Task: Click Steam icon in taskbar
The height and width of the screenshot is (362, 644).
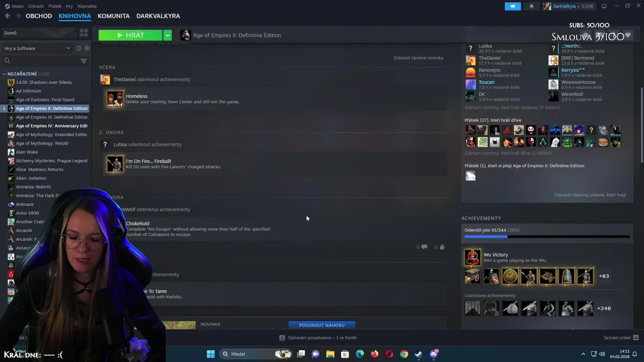Action: [x=419, y=354]
